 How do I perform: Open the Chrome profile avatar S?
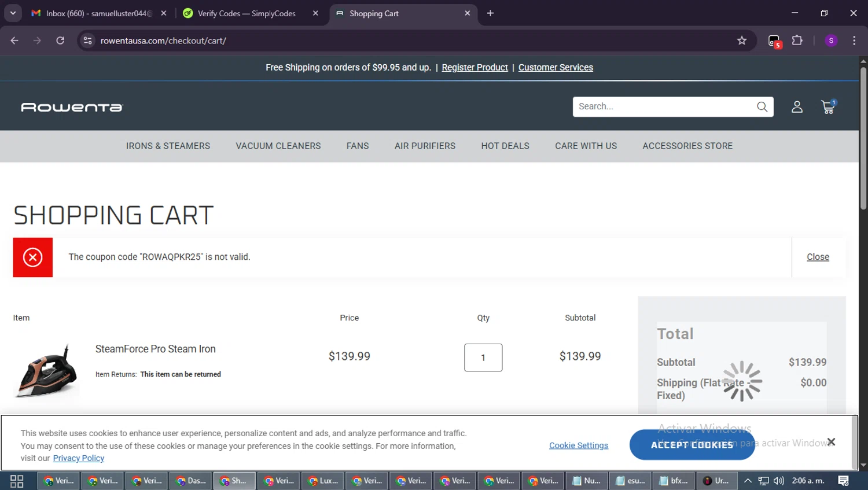[x=831, y=40]
